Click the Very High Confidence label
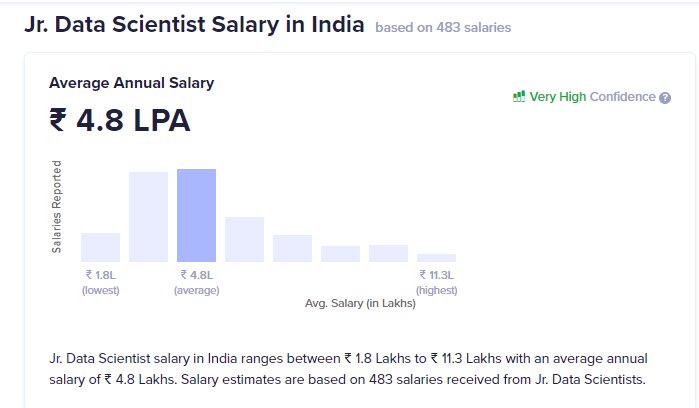Screen dimensions: 699x408 [x=591, y=97]
